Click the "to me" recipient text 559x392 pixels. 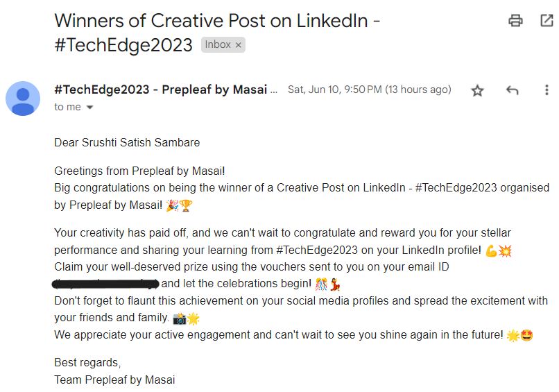click(x=67, y=107)
